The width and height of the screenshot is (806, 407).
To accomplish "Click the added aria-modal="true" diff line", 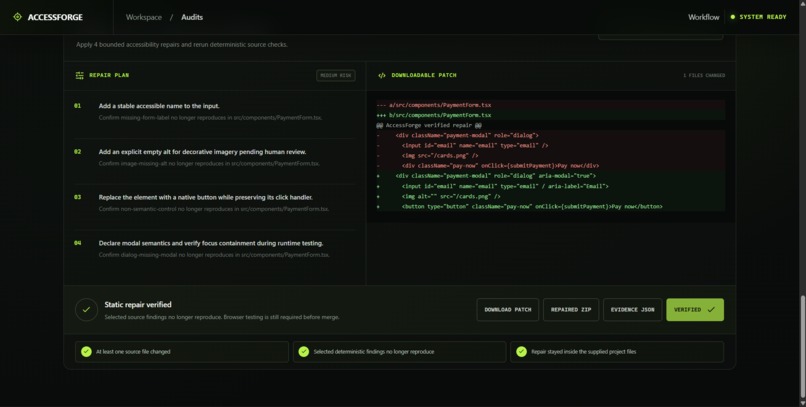I will (551, 176).
